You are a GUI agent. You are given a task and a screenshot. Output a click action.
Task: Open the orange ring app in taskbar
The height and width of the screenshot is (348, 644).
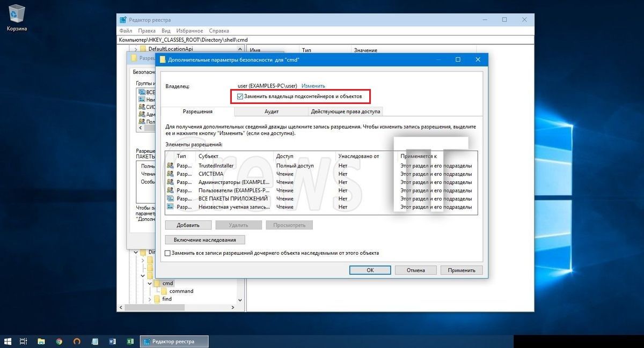[x=77, y=341]
